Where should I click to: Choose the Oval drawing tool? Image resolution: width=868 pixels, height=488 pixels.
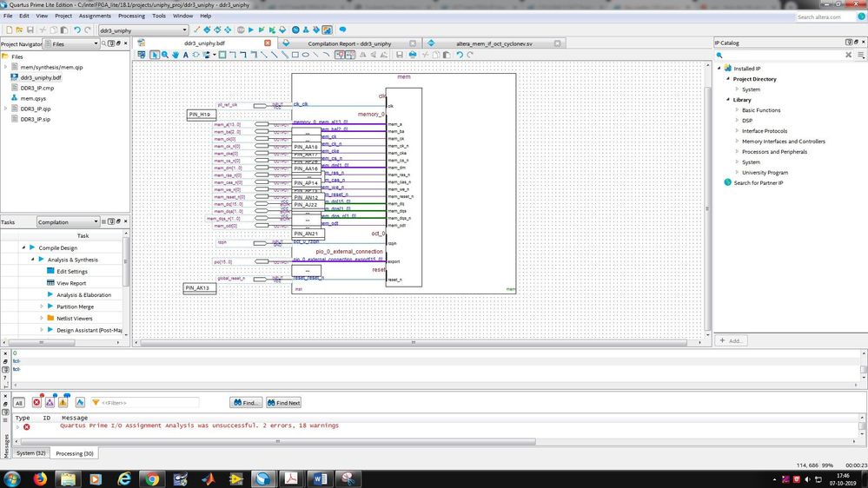pos(306,55)
